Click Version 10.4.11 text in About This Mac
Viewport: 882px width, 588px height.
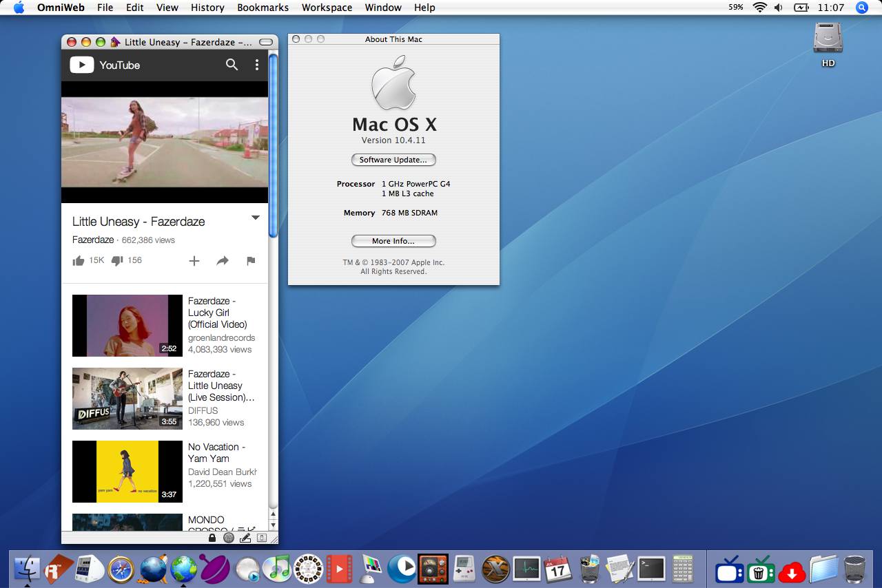pos(393,140)
